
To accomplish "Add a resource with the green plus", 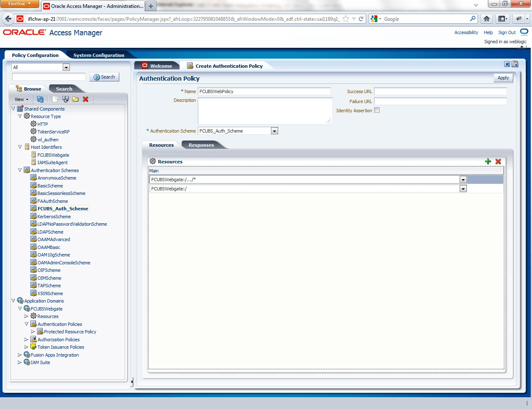I will [488, 162].
